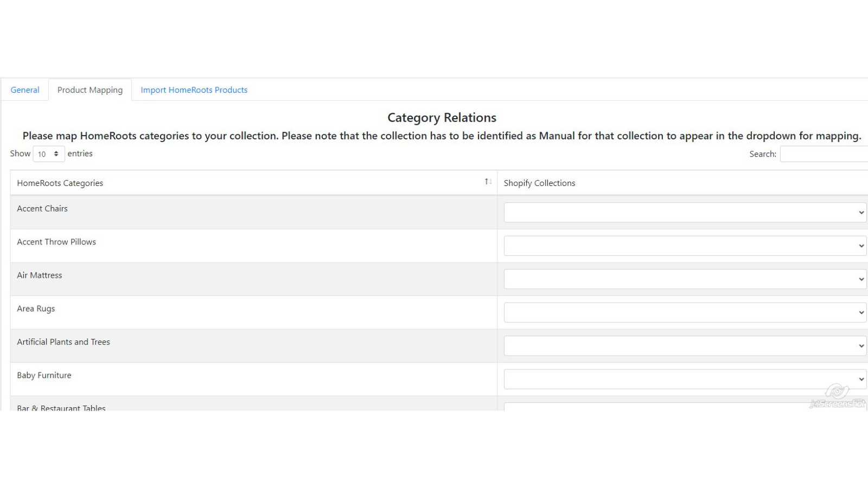The image size is (868, 488).
Task: Open collection dropdown for Area Rugs
Action: point(685,312)
